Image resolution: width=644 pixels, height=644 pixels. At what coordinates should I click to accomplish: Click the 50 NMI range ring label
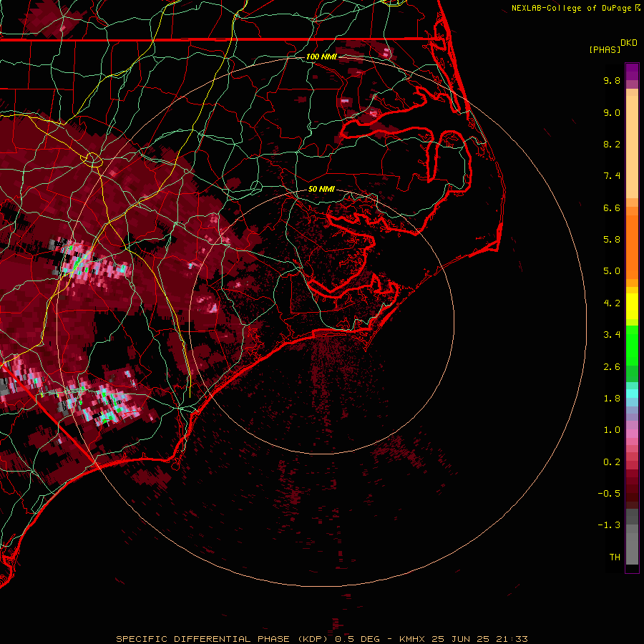(321, 189)
